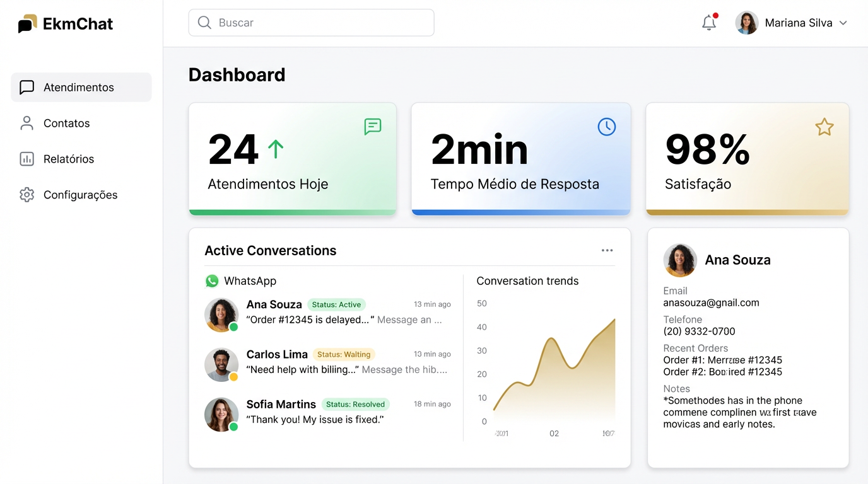Viewport: 868px width, 484px height.
Task: Click Mariana Silva's profile avatar
Action: click(747, 23)
